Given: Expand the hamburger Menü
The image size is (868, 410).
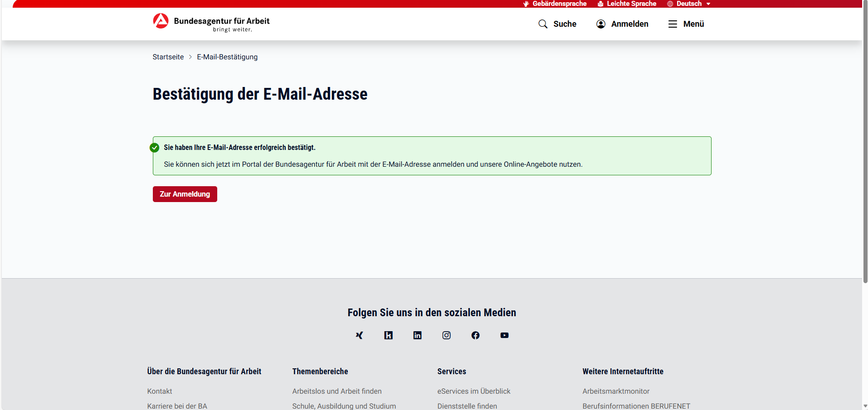Looking at the screenshot, I should coord(686,24).
